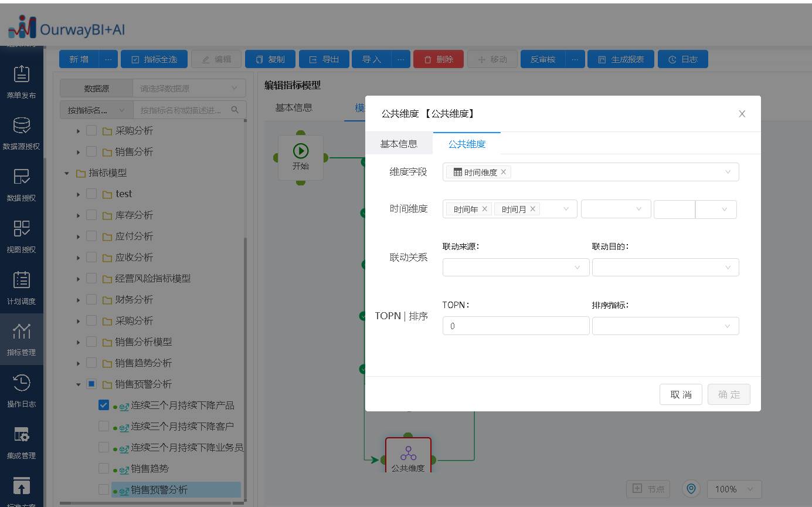812x507 pixels.
Task: Select the 公共维度 node on the canvas
Action: click(408, 456)
